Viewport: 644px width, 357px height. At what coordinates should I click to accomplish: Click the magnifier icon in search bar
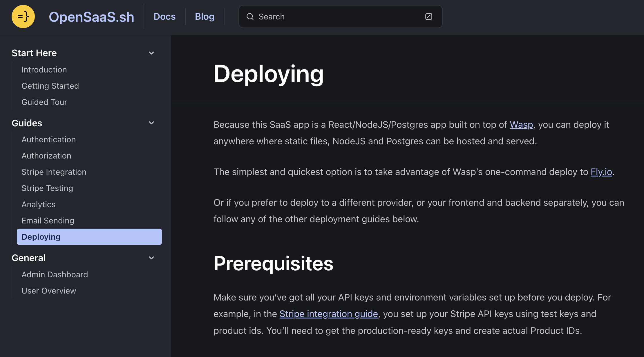[x=250, y=17]
